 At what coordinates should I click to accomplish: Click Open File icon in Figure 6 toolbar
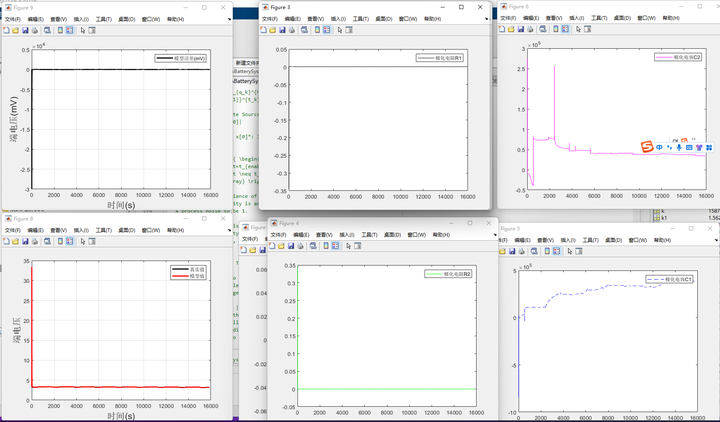(513, 30)
